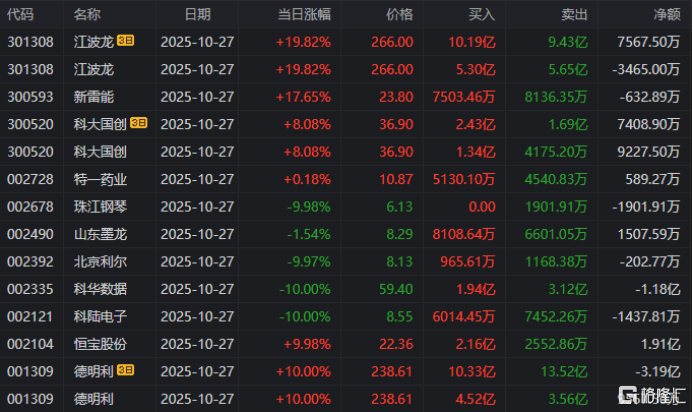Screen dimensions: 693x412
Task: Open the 科陆电子 stock name
Action: 100,317
